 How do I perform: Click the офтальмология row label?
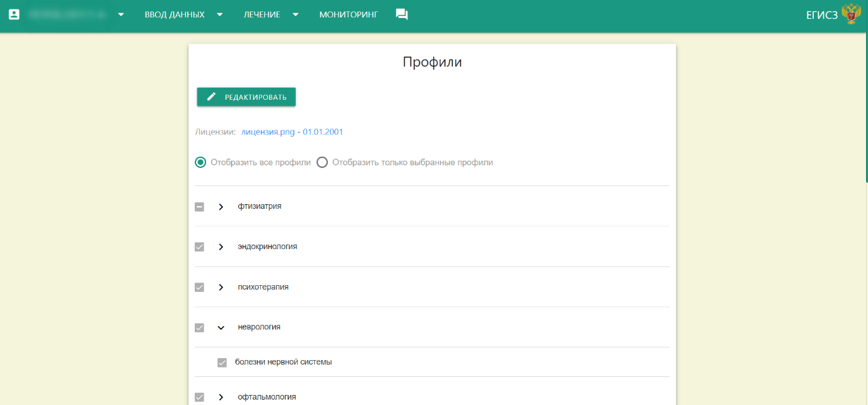click(x=267, y=396)
